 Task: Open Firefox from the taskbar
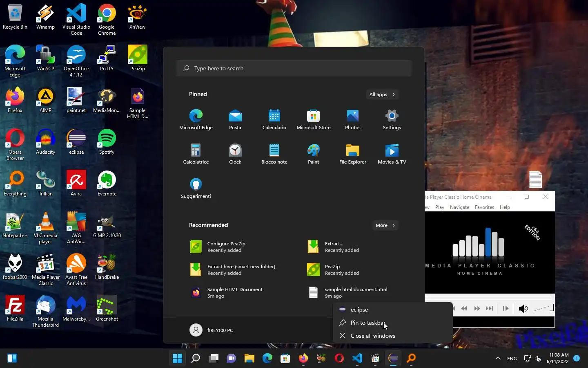(x=303, y=359)
